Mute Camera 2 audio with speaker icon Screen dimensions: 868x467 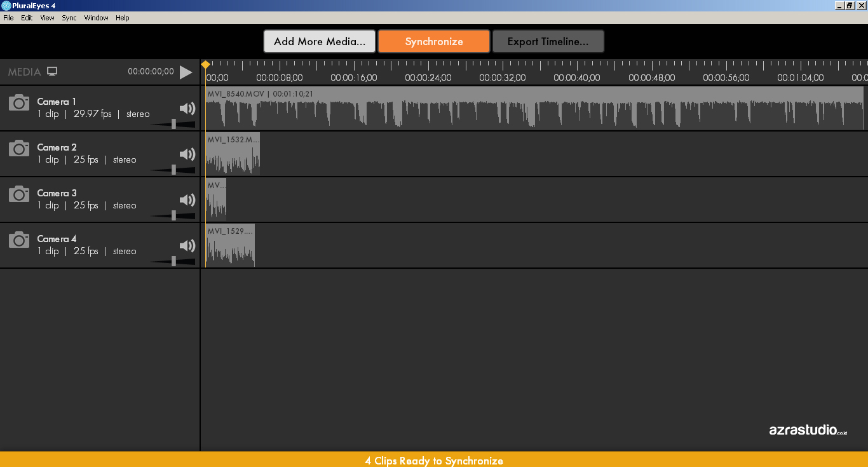click(187, 154)
